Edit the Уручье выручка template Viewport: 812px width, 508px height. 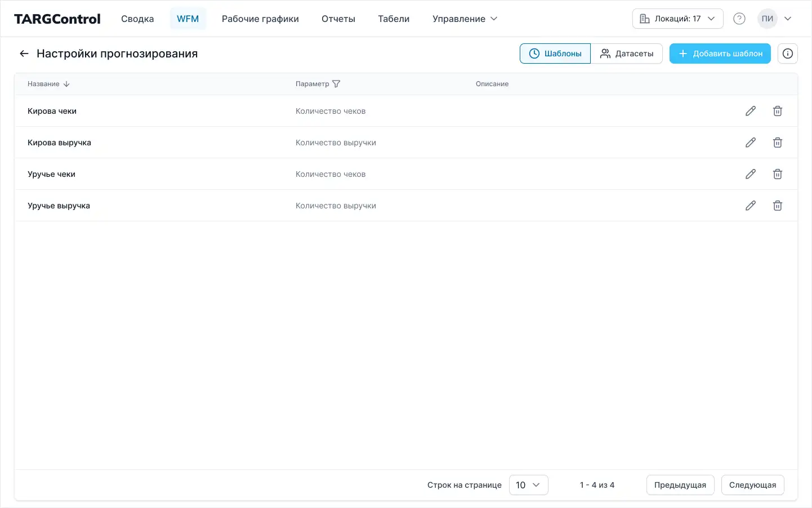[x=751, y=206]
